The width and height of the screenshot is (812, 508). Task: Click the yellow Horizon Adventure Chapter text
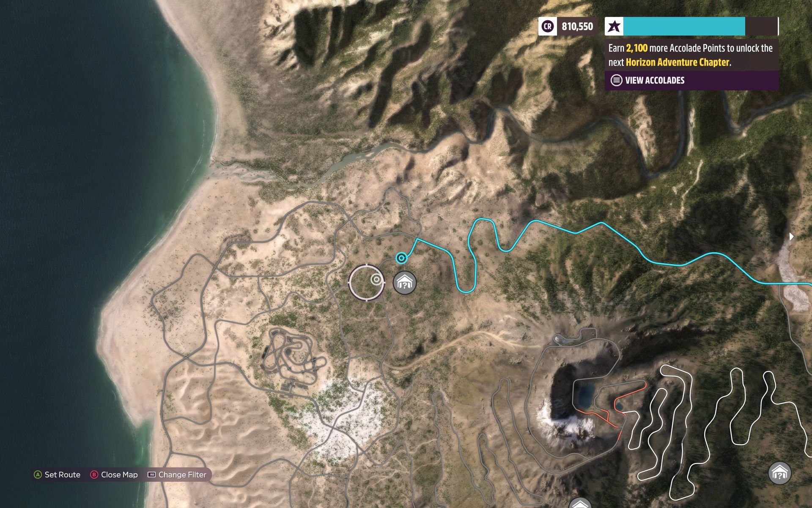pos(678,62)
